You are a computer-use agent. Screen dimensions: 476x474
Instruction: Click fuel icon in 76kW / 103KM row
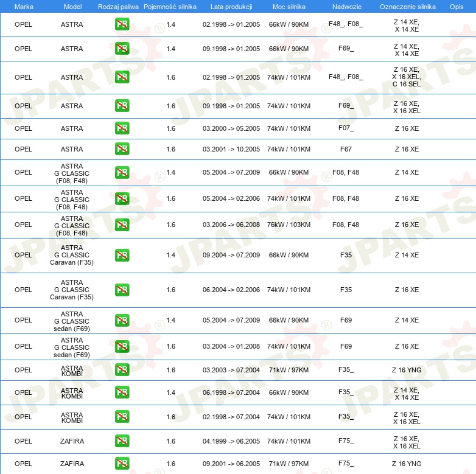coord(122,225)
